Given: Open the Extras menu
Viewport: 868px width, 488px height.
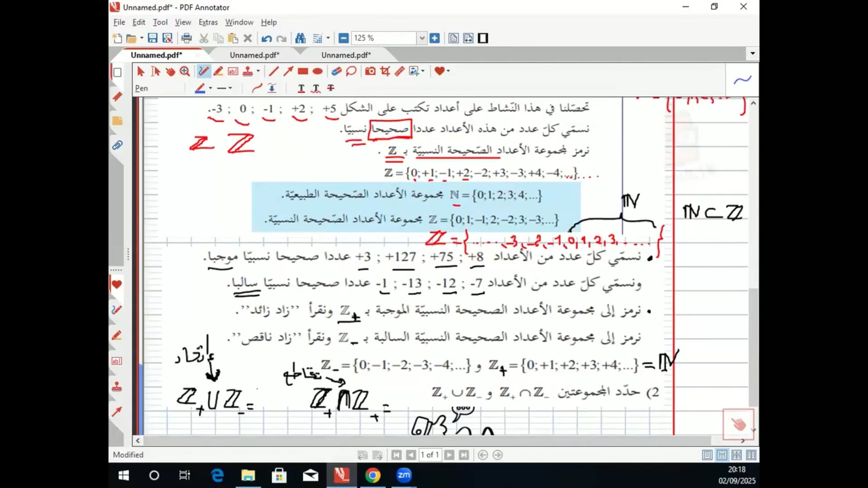Looking at the screenshot, I should (208, 22).
